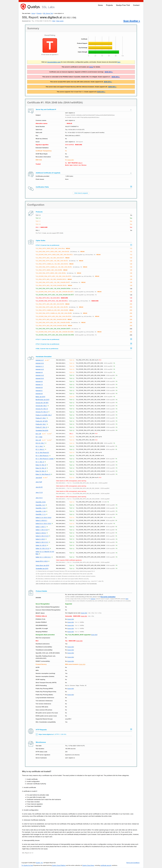Click the Android 2.3.7 handshake link

(40, 360)
